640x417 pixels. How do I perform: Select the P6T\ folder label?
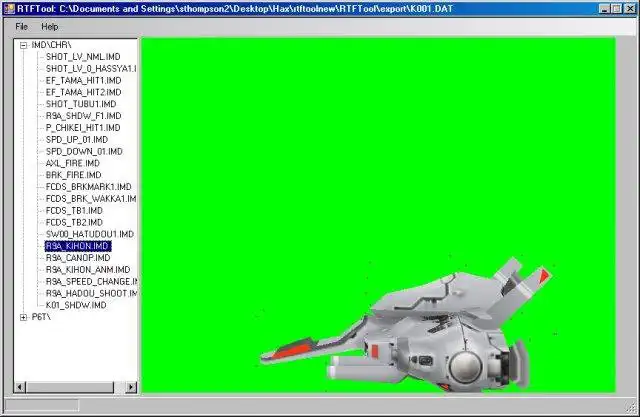[x=41, y=317]
